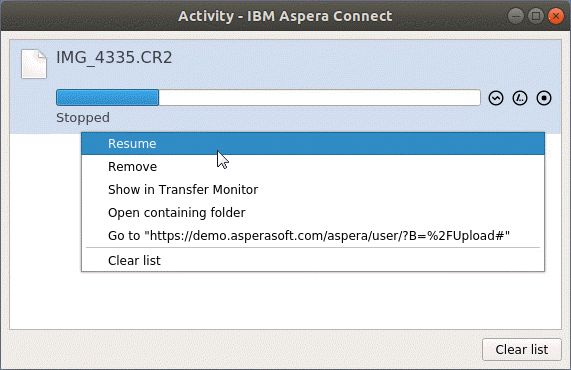The height and width of the screenshot is (370, 571).
Task: Click the Clear list button at window bottom
Action: [x=521, y=349]
